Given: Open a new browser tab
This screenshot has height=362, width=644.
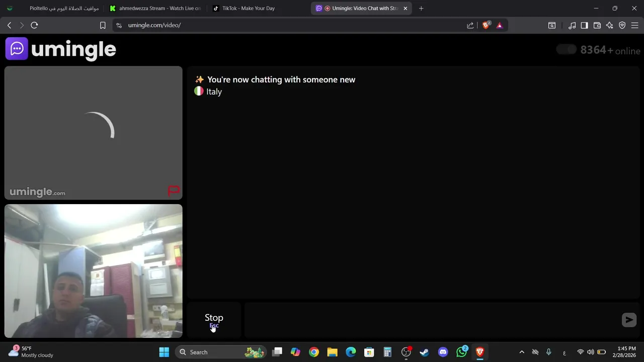Looking at the screenshot, I should (x=421, y=8).
